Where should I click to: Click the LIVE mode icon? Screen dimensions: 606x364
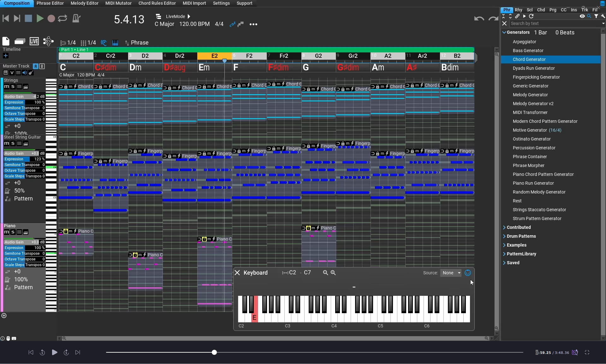pos(34,41)
